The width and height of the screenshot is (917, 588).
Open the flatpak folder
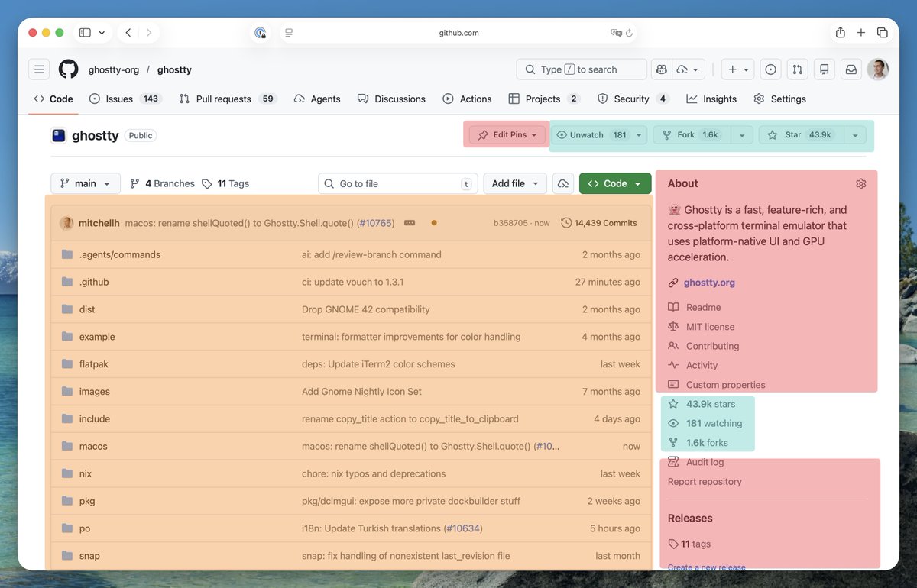pyautogui.click(x=95, y=364)
